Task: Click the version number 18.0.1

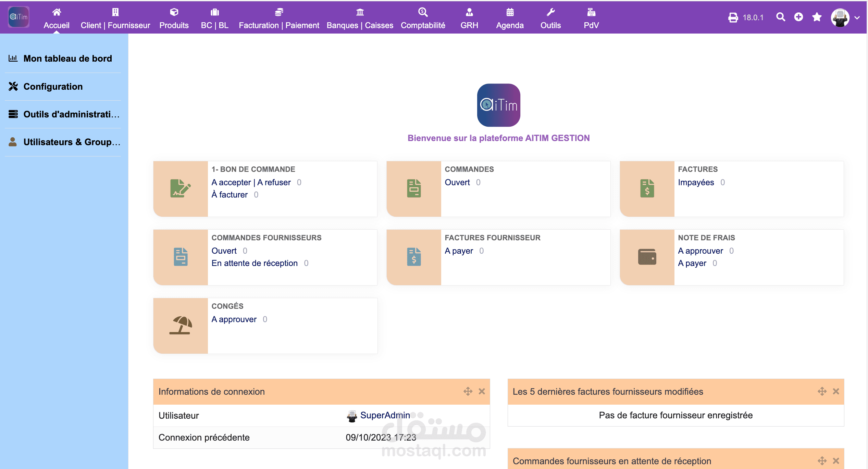Action: (x=753, y=17)
